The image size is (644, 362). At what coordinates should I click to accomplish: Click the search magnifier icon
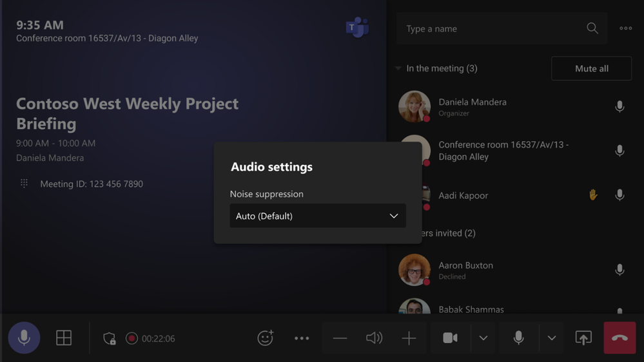pos(592,28)
